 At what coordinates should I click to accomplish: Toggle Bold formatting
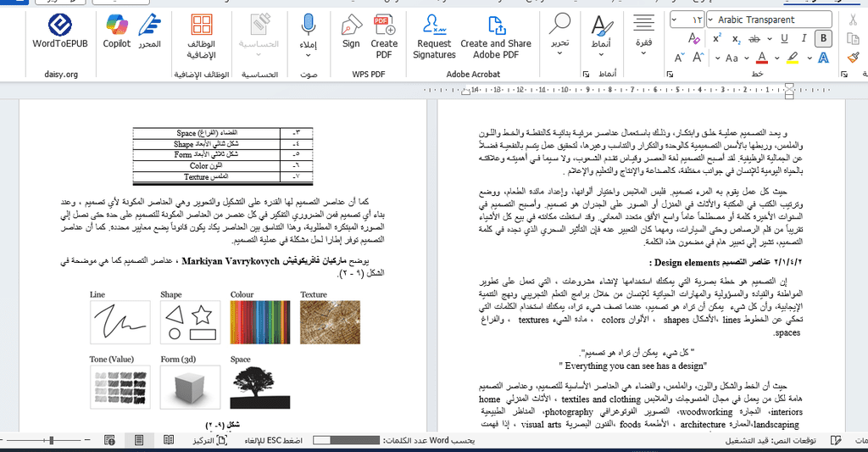click(822, 38)
